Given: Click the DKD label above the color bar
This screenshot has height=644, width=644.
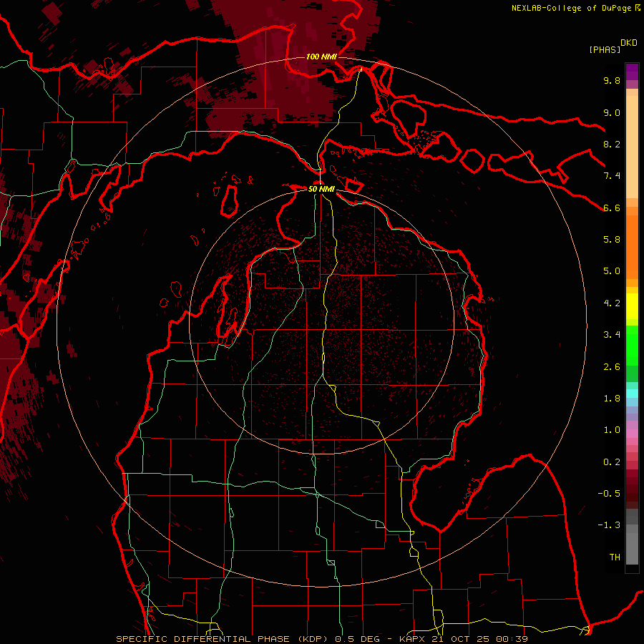Looking at the screenshot, I should (x=629, y=43).
